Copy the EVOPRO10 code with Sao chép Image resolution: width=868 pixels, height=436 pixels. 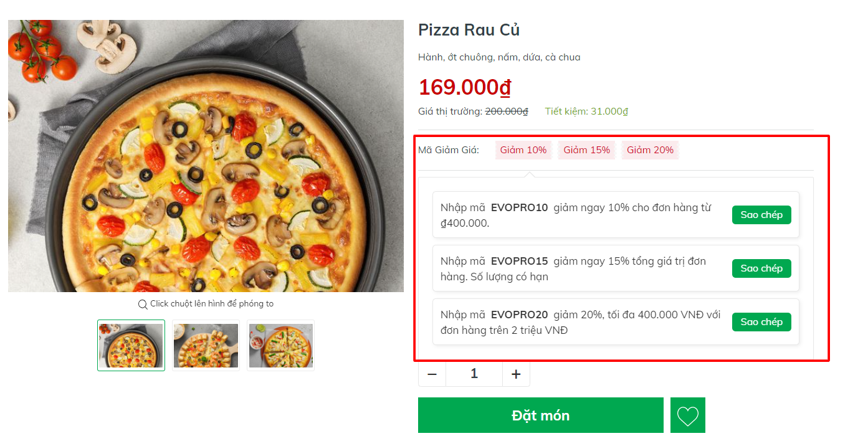pos(761,214)
